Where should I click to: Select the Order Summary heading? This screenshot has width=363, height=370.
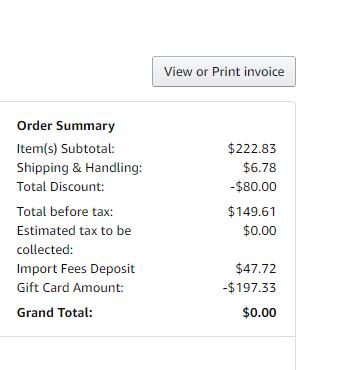point(66,126)
